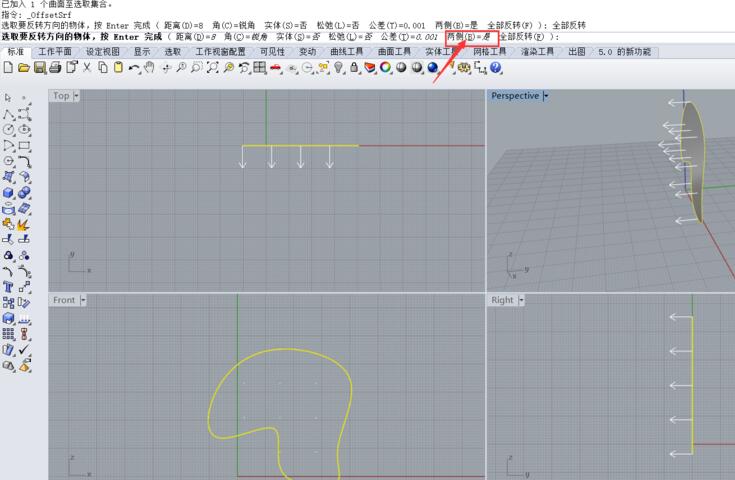
Task: Click the Help question mark icon
Action: (495, 67)
